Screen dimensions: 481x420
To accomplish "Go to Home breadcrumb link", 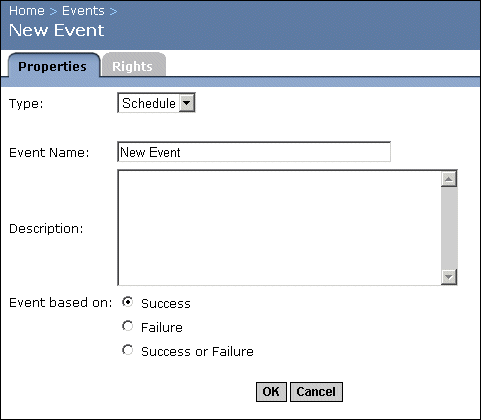I will click(27, 11).
